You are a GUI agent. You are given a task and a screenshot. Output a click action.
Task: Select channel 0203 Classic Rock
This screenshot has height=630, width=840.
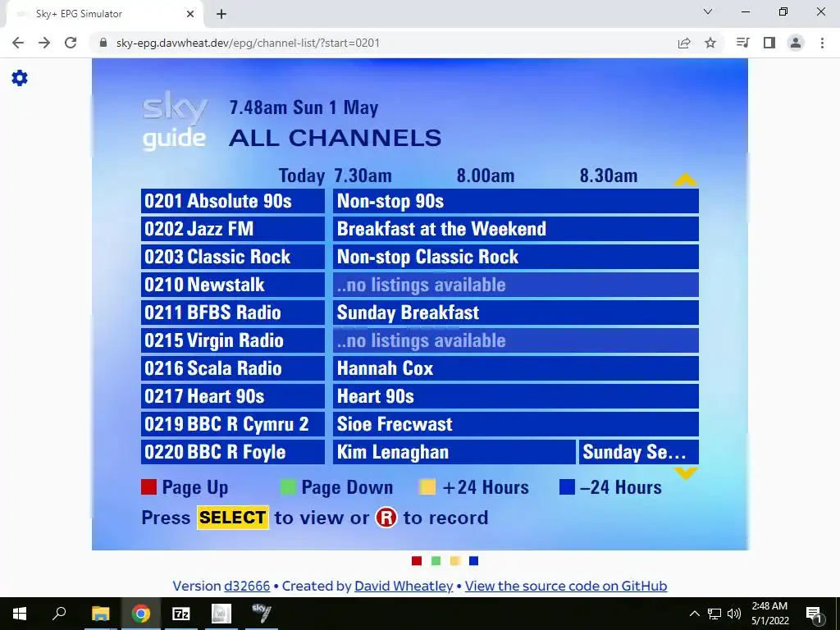(233, 257)
